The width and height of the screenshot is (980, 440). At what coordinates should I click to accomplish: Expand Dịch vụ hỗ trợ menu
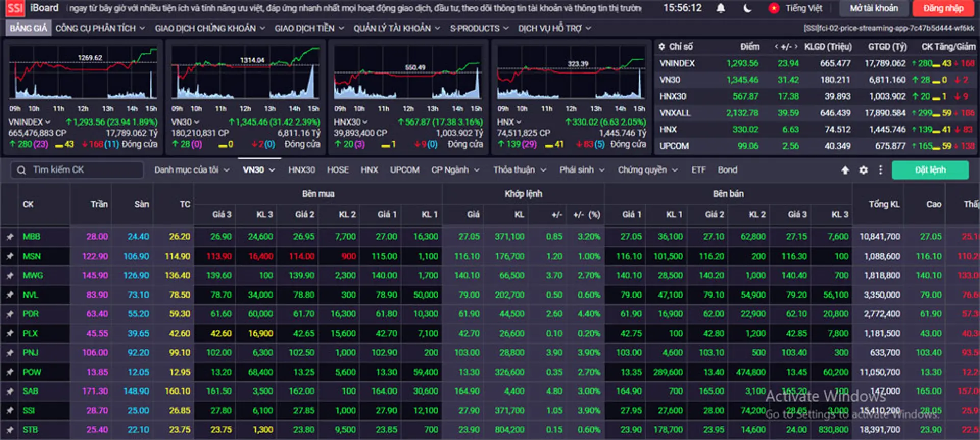554,28
